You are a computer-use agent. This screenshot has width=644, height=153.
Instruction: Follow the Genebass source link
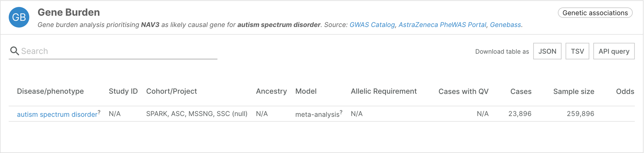(506, 25)
